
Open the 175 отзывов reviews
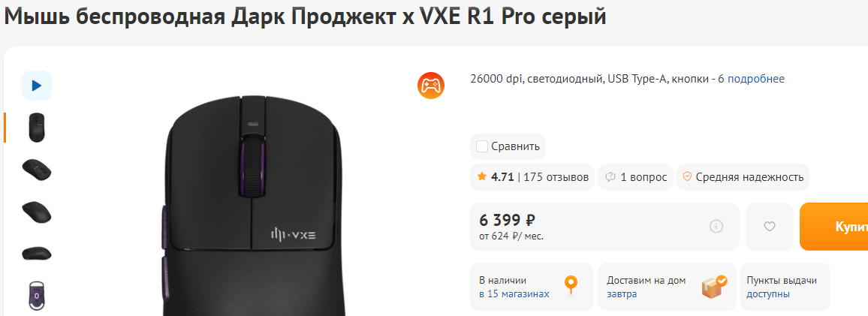click(x=556, y=177)
